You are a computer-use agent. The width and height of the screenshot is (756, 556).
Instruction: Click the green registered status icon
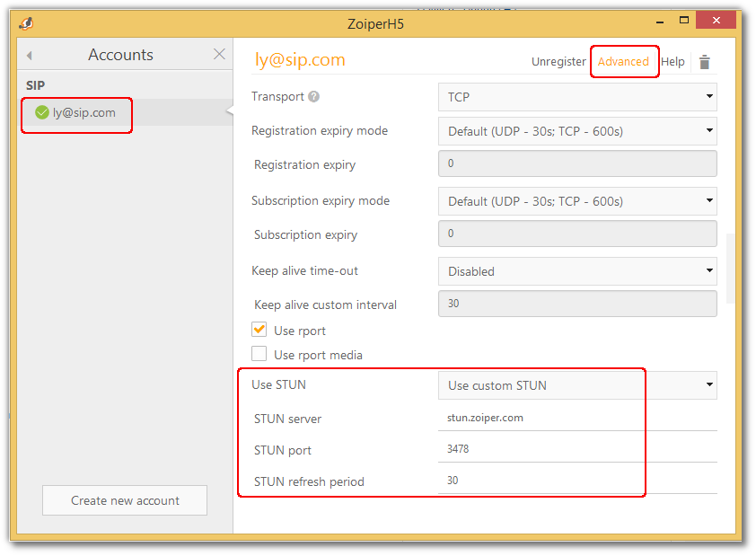[x=41, y=112]
